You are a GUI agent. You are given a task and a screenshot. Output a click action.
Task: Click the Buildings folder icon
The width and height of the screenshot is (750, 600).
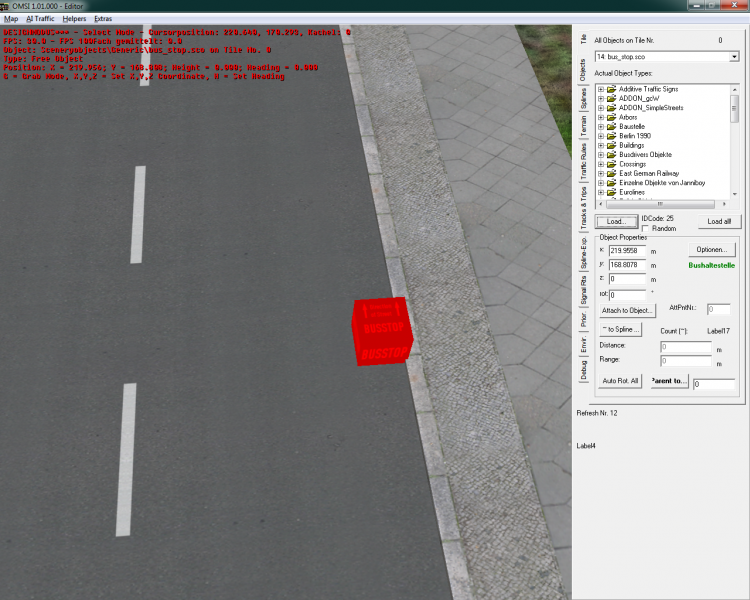(x=611, y=145)
